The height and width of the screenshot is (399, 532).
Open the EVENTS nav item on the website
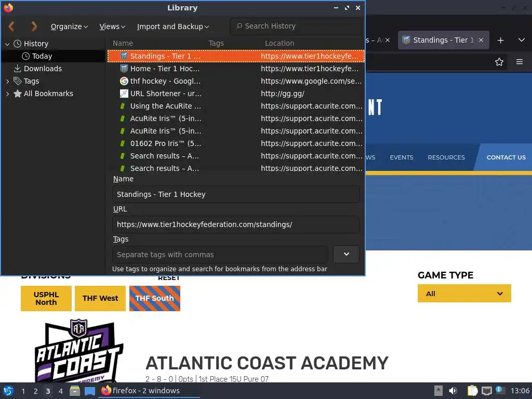click(402, 157)
